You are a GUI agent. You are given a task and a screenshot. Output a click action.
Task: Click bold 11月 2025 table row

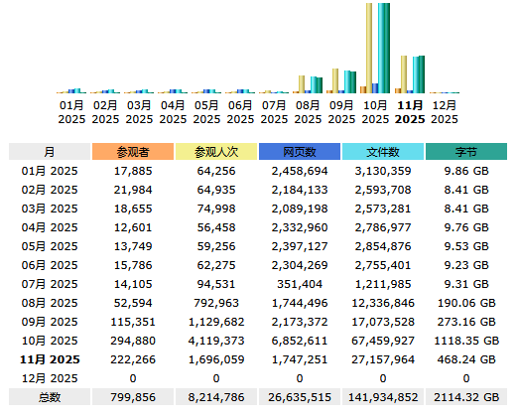pyautogui.click(x=50, y=359)
